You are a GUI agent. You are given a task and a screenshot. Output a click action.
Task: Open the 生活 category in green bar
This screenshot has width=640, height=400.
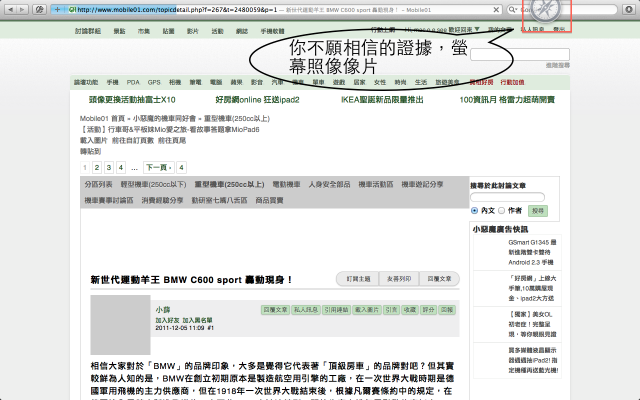coord(421,82)
